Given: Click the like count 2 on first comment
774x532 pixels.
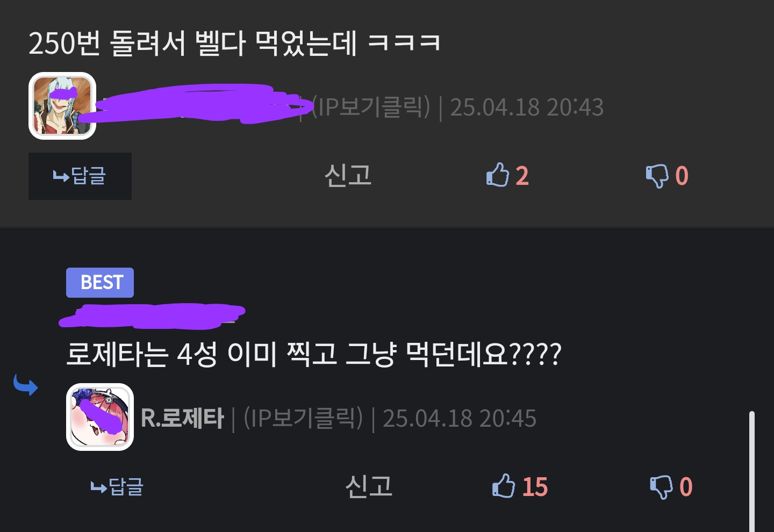Looking at the screenshot, I should coord(522,176).
